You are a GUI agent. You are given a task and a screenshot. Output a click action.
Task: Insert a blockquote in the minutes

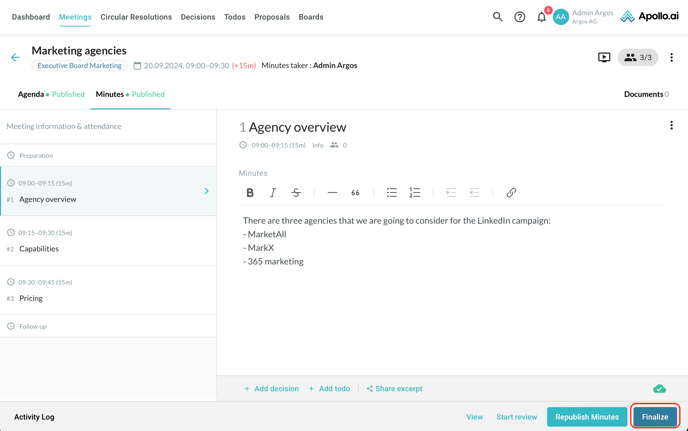[355, 193]
